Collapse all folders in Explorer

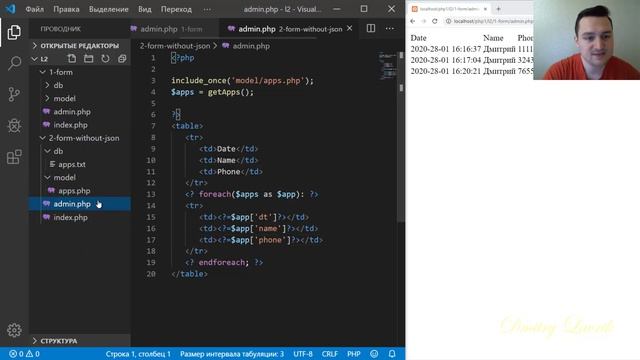122,59
